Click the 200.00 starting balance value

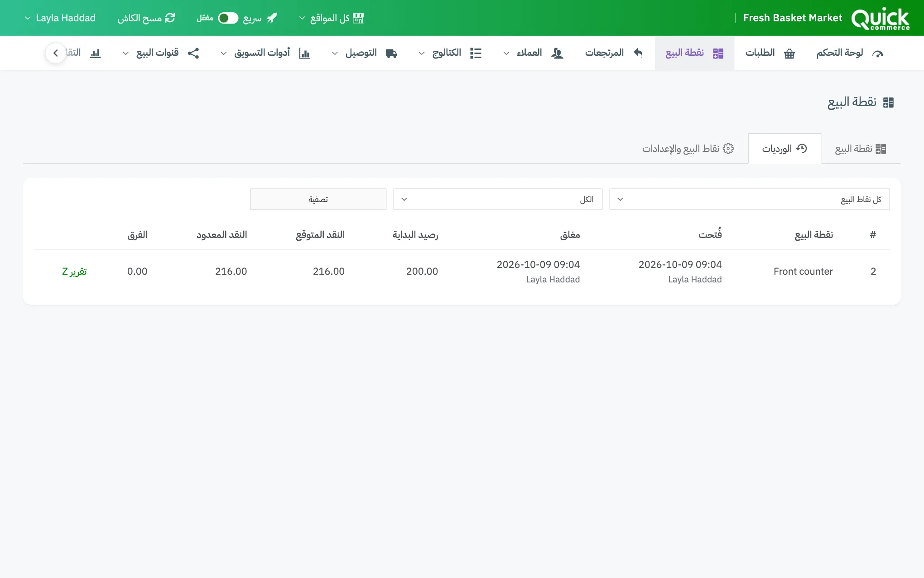point(422,272)
